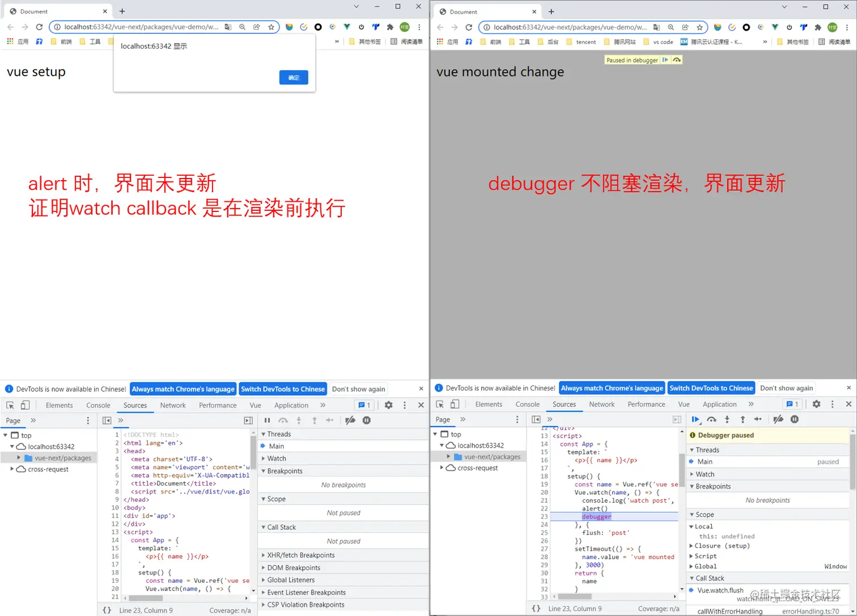
Task: Bookmark page with star in left window
Action: point(271,27)
